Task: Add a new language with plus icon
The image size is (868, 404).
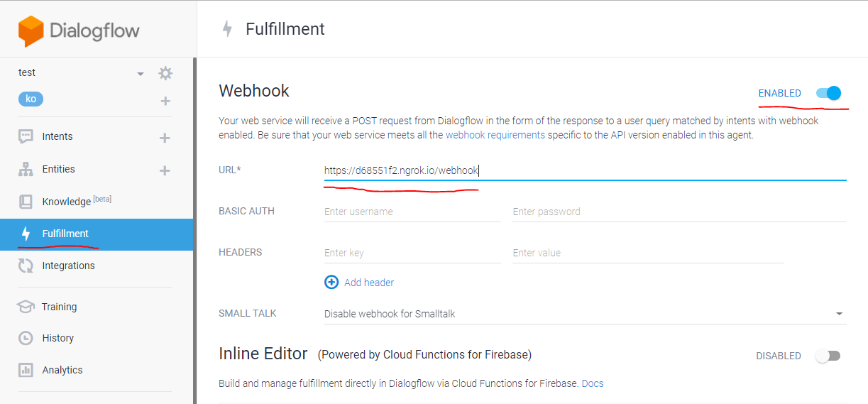Action: click(165, 101)
